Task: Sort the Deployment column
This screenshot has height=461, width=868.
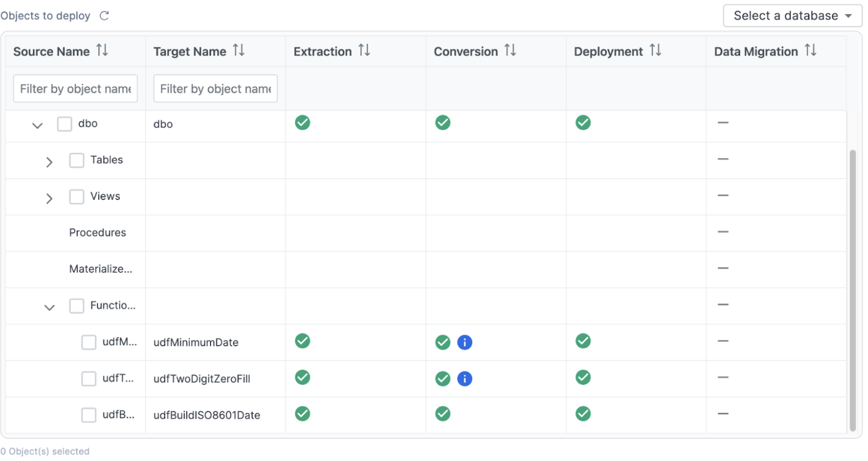Action: (x=655, y=51)
